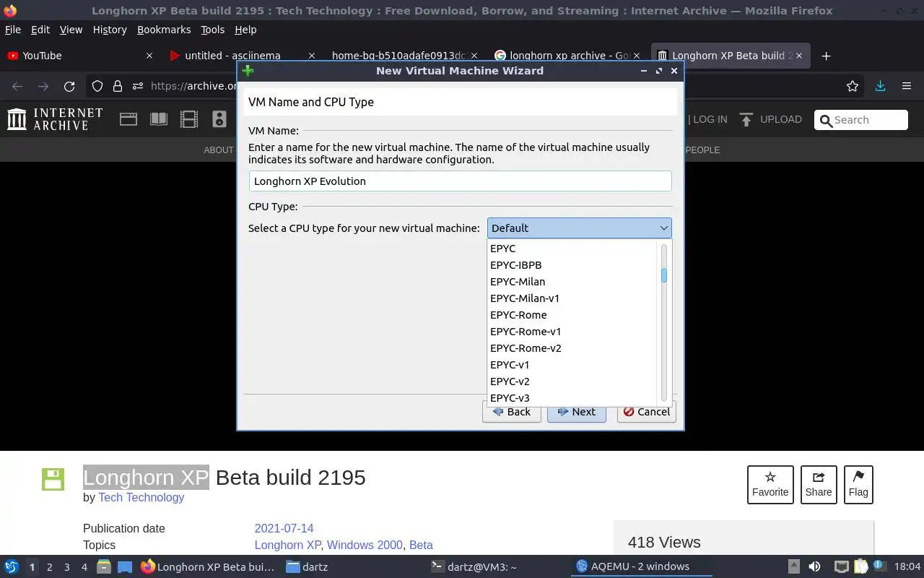Open the 2021-07-14 publication date link

click(284, 528)
